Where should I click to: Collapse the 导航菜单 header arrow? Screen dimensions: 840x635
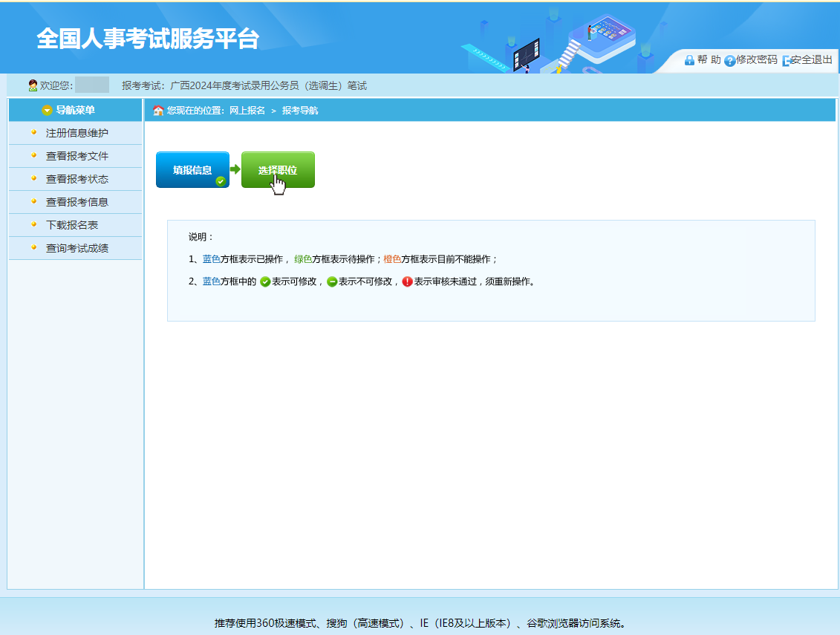tap(48, 111)
